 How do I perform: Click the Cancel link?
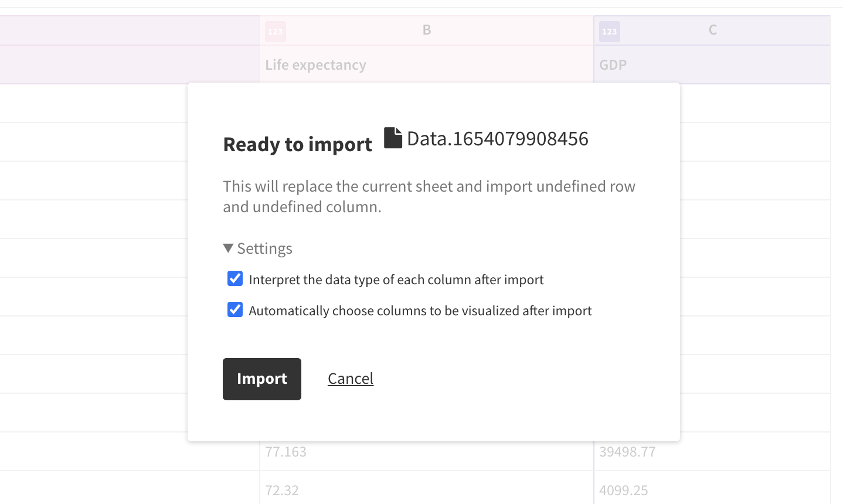(x=351, y=379)
